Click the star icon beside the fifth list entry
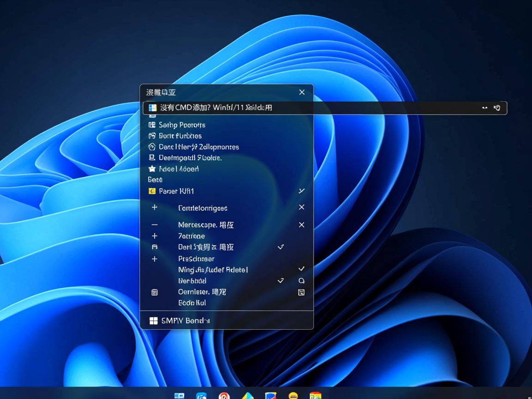Viewport: 532px width, 399px height. (152, 169)
